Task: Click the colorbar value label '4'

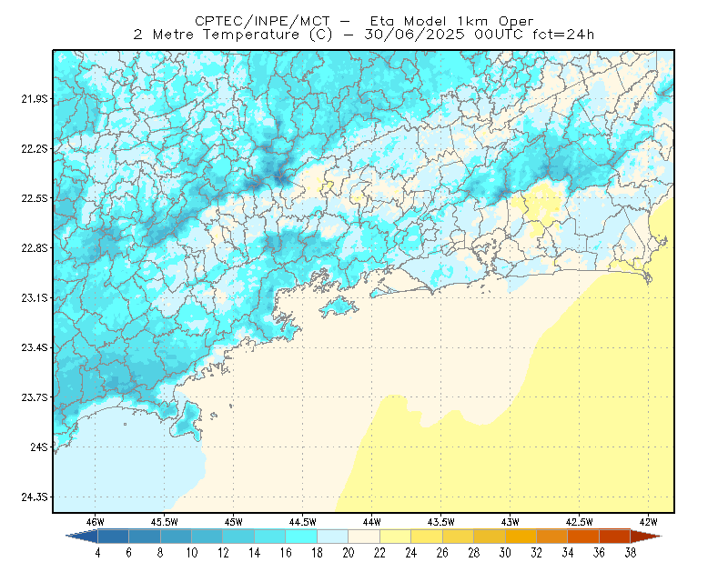Action: coord(97,553)
